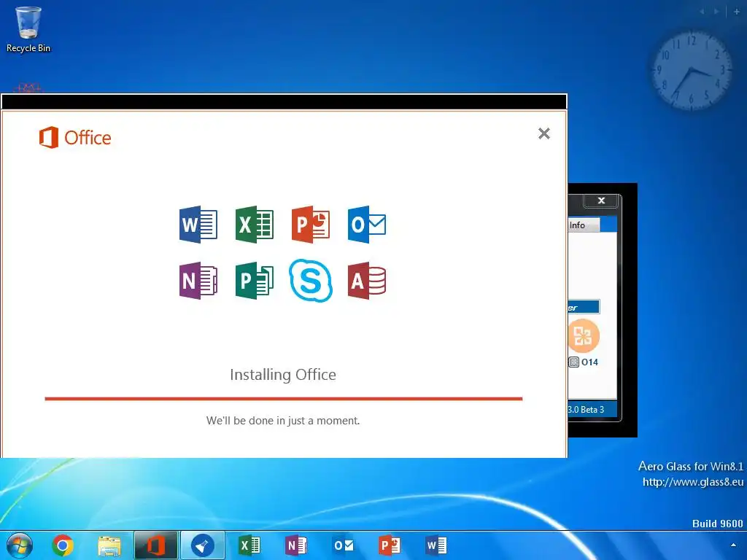
Task: Click the Access icon in the installer
Action: (x=367, y=281)
